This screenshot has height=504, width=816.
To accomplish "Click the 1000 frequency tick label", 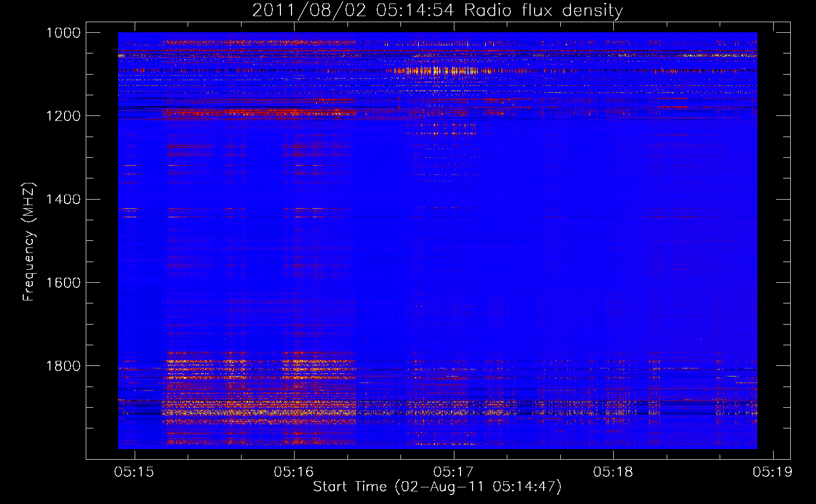I will pyautogui.click(x=64, y=33).
